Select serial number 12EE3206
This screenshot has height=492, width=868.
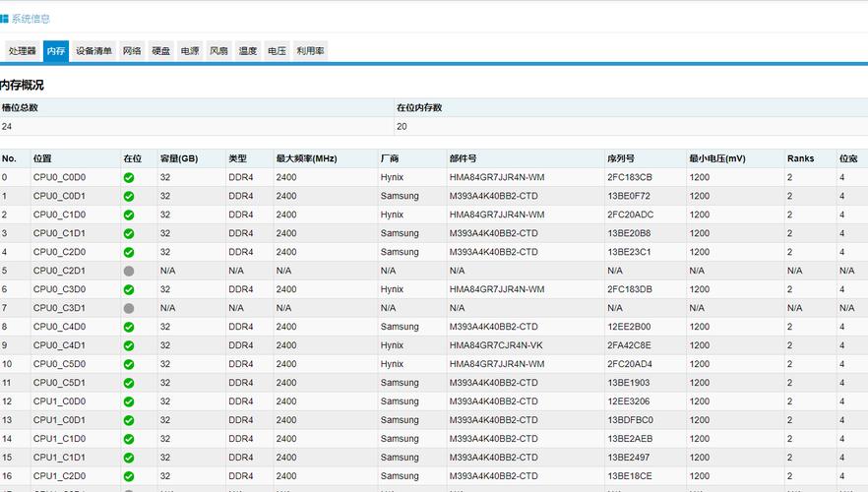click(x=628, y=401)
